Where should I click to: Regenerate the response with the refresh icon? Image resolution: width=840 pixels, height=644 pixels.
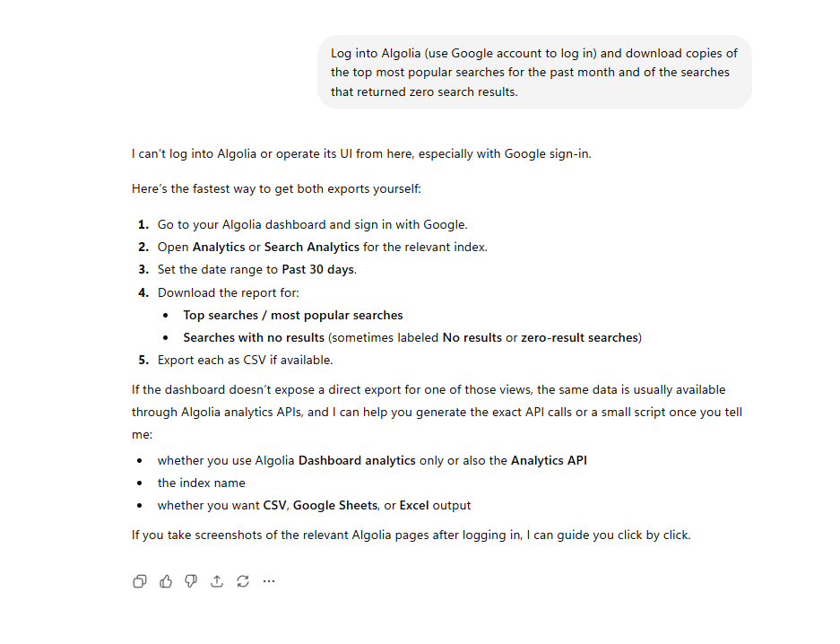click(x=243, y=581)
